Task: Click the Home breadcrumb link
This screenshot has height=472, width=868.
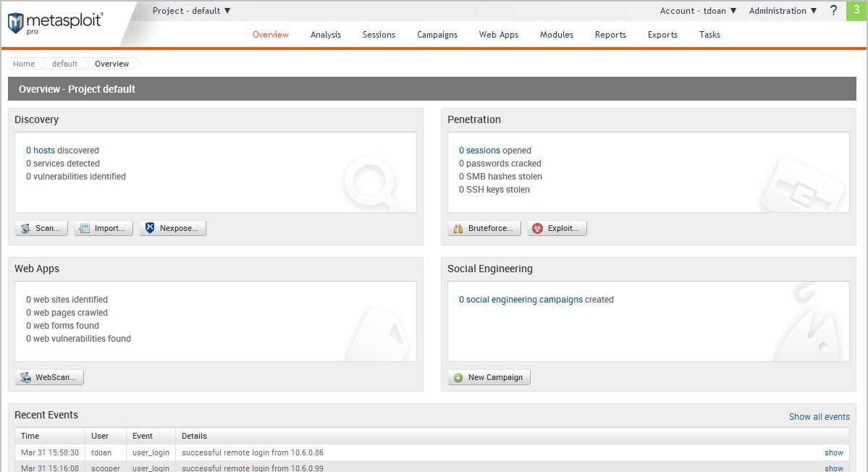Action: coord(24,64)
